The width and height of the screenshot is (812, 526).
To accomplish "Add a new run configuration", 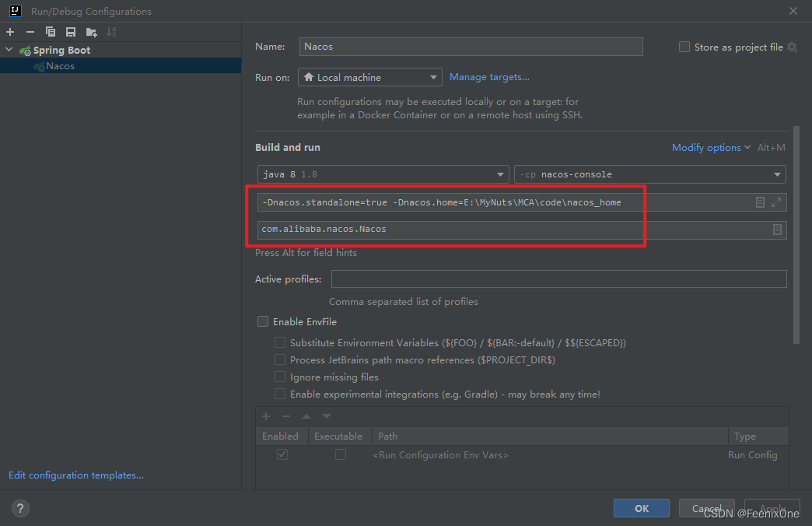I will pyautogui.click(x=10, y=32).
